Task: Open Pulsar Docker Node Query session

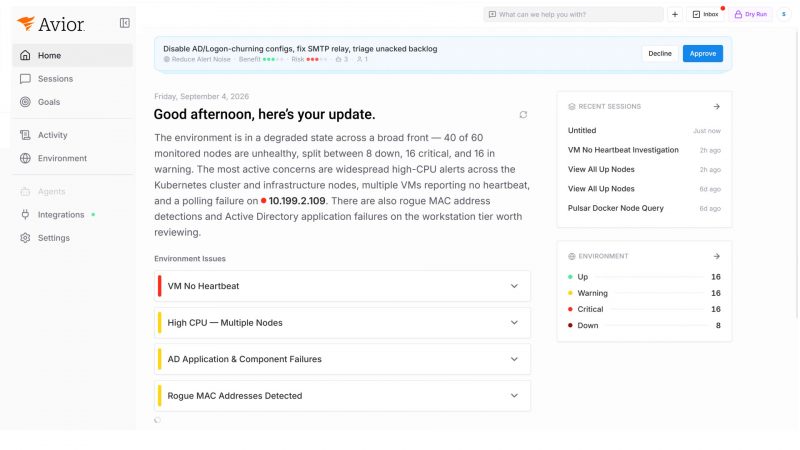Action: click(x=644, y=208)
